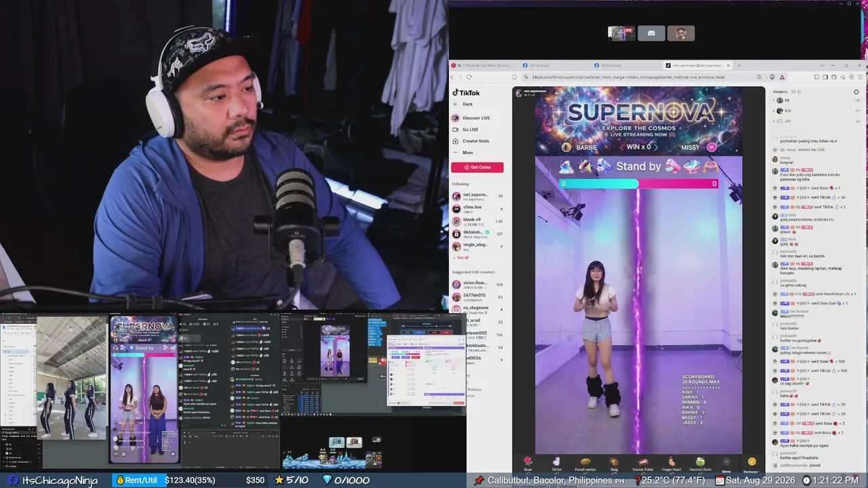The image size is (868, 488).
Task: Open blank.s9 in the Following list
Action: (477, 221)
